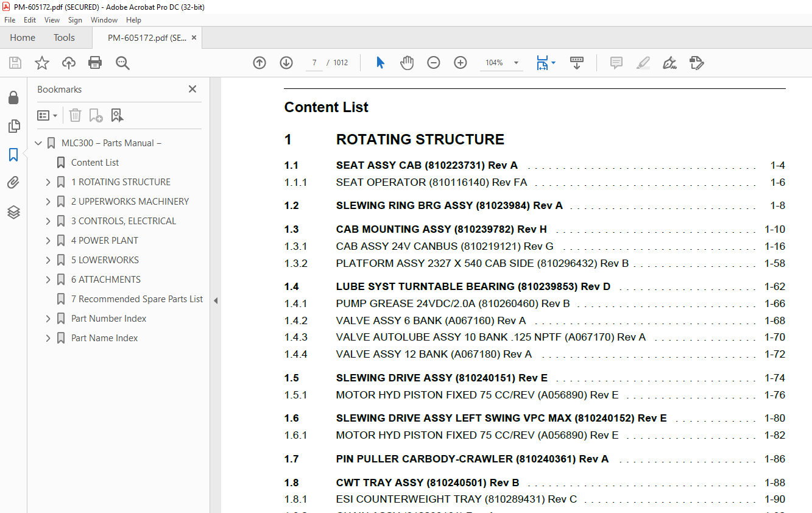Click CWT TRAY ASSY (810240501) entry
Screen dimensions: 812x513
click(x=428, y=483)
